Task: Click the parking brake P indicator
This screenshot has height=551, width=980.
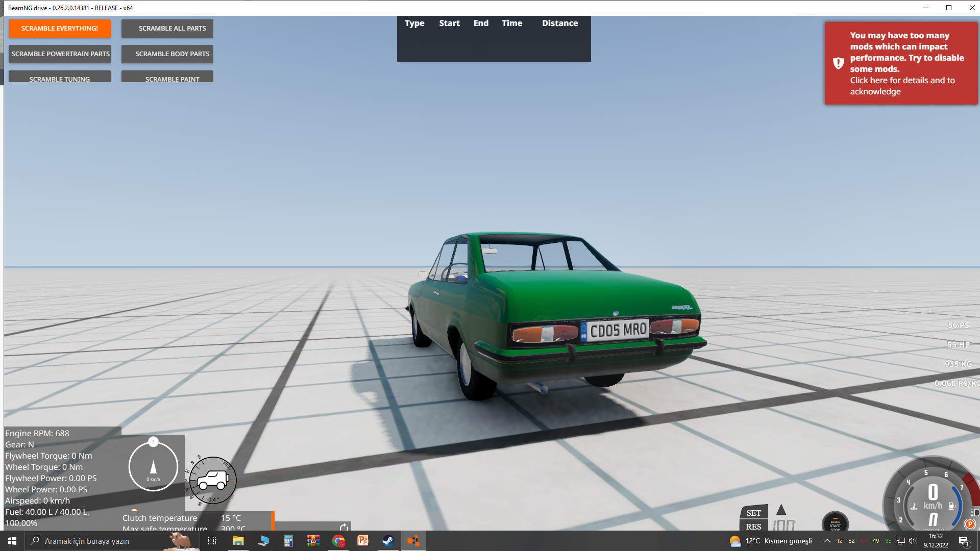Action: point(970,524)
